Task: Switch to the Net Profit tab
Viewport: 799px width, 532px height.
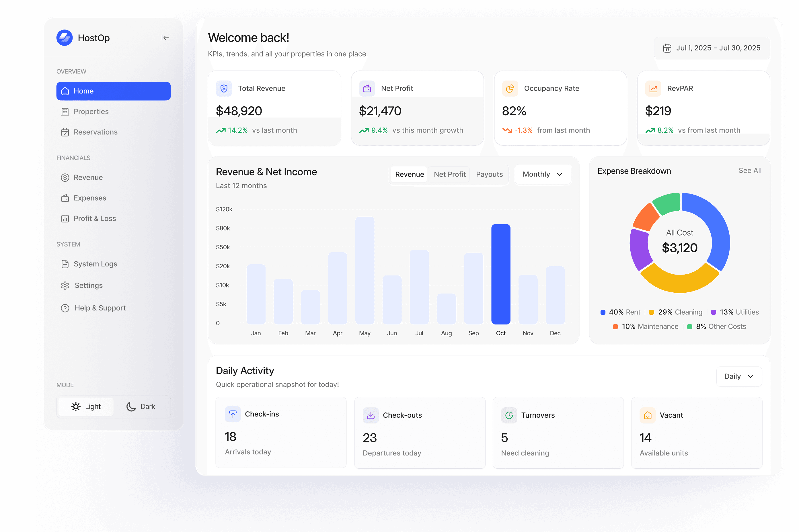Action: point(449,174)
